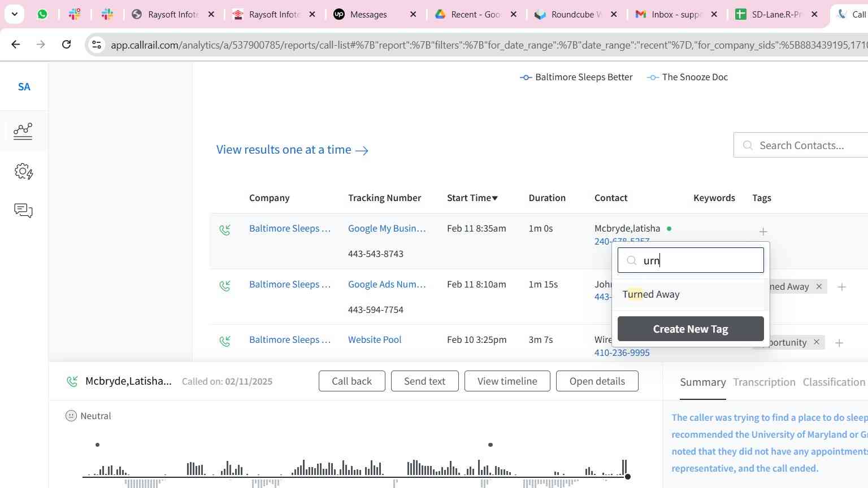Click Mcbryde,latisha contact name
The image size is (868, 488).
[627, 228]
